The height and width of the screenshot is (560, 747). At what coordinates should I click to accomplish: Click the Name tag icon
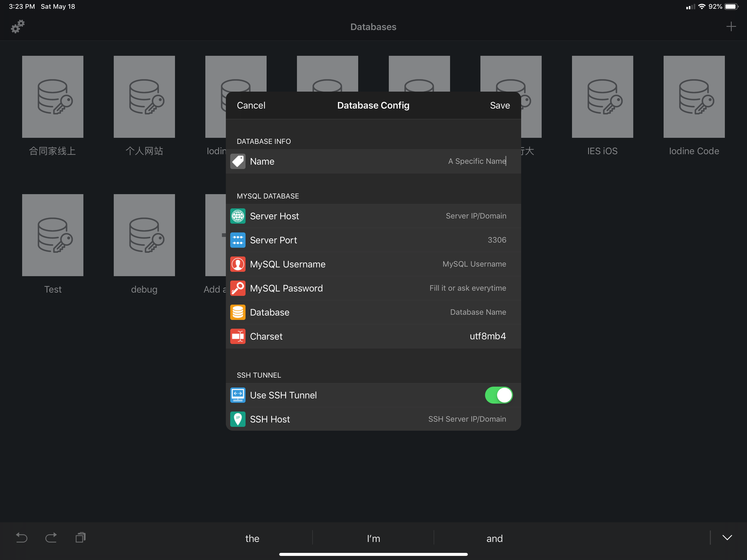tap(238, 161)
